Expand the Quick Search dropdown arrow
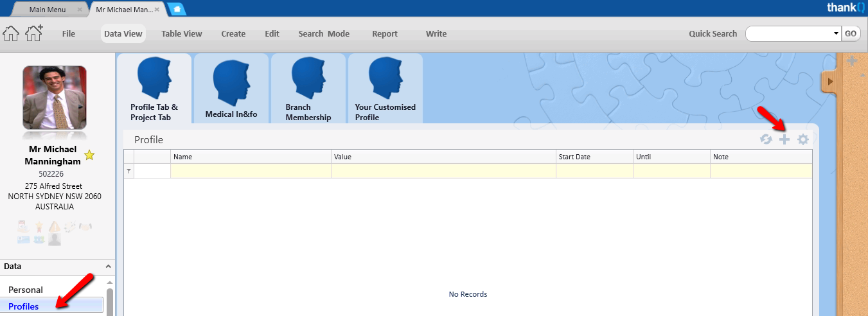The image size is (868, 316). click(836, 33)
